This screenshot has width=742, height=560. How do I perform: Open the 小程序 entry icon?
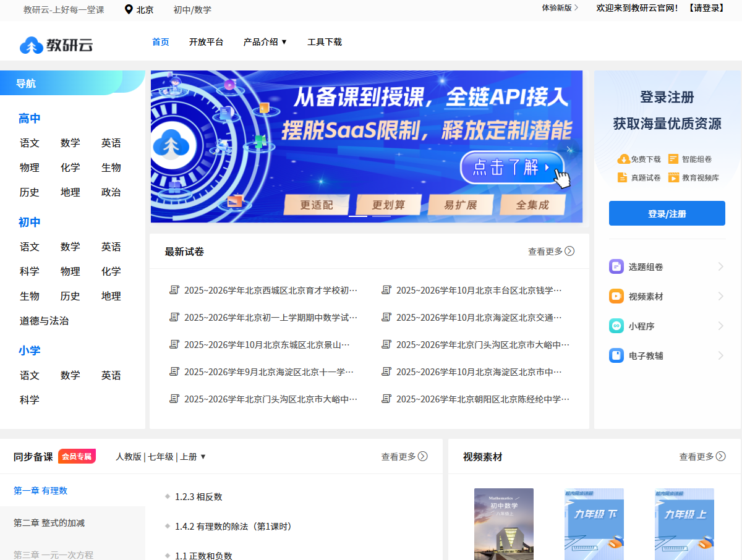tap(616, 326)
